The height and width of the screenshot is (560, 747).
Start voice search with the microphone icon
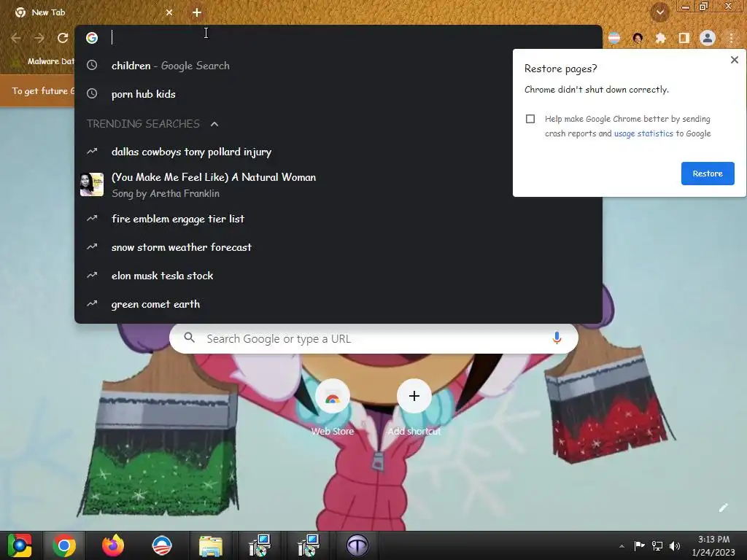[557, 338]
